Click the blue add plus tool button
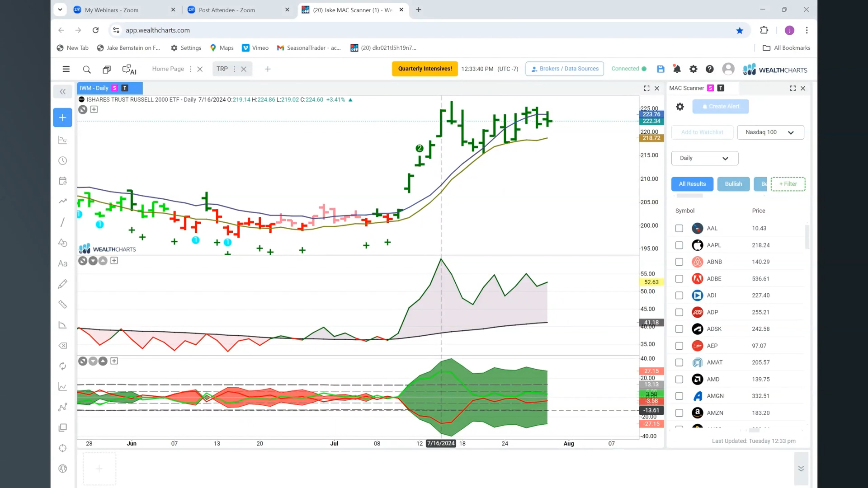The image size is (868, 488). (63, 117)
